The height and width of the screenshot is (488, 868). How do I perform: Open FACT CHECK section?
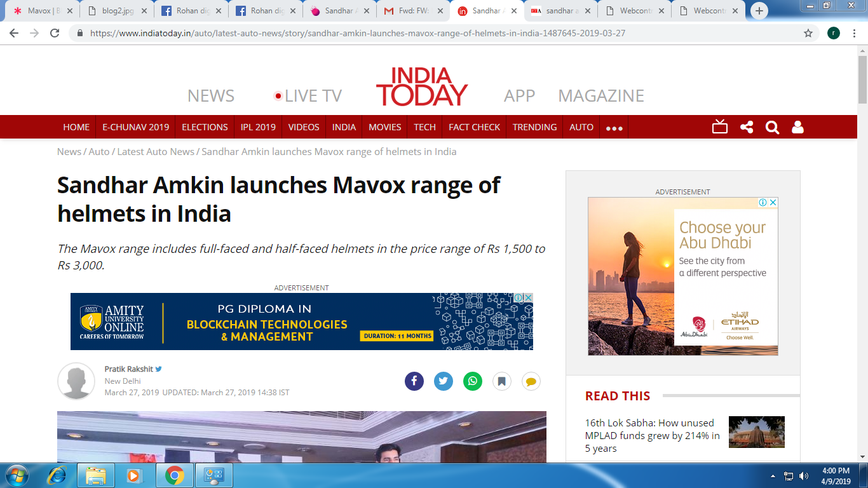pos(475,127)
